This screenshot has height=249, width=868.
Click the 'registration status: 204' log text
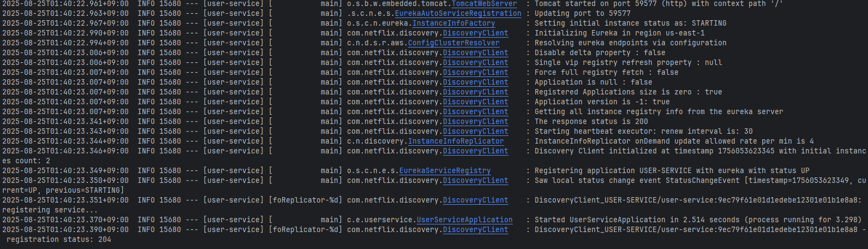pyautogui.click(x=59, y=240)
